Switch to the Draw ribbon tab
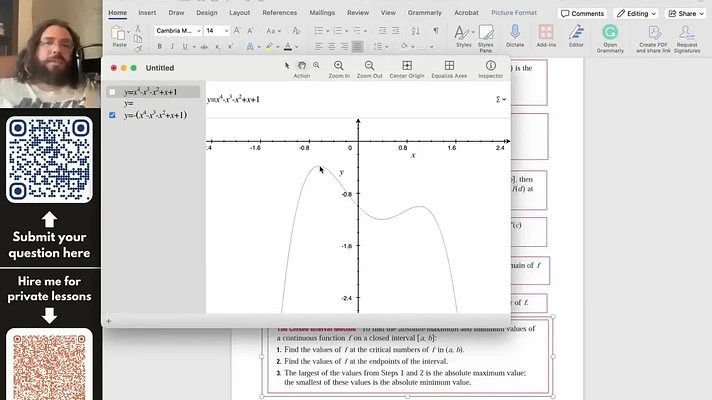Image resolution: width=712 pixels, height=400 pixels. click(176, 13)
